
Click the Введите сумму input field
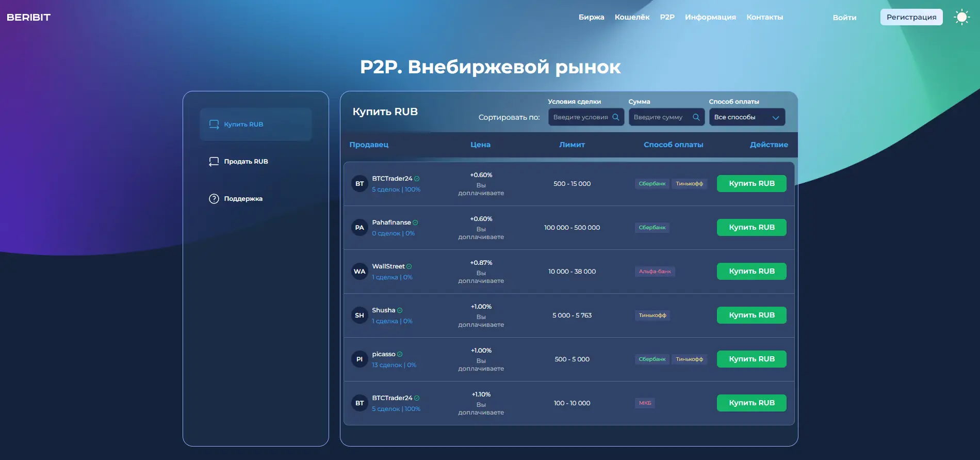pyautogui.click(x=660, y=117)
